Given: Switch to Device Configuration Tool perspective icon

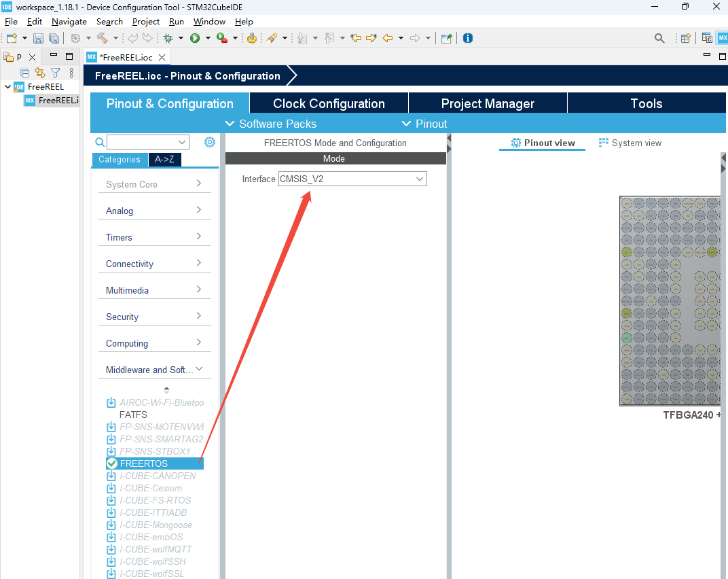Looking at the screenshot, I should (x=723, y=38).
